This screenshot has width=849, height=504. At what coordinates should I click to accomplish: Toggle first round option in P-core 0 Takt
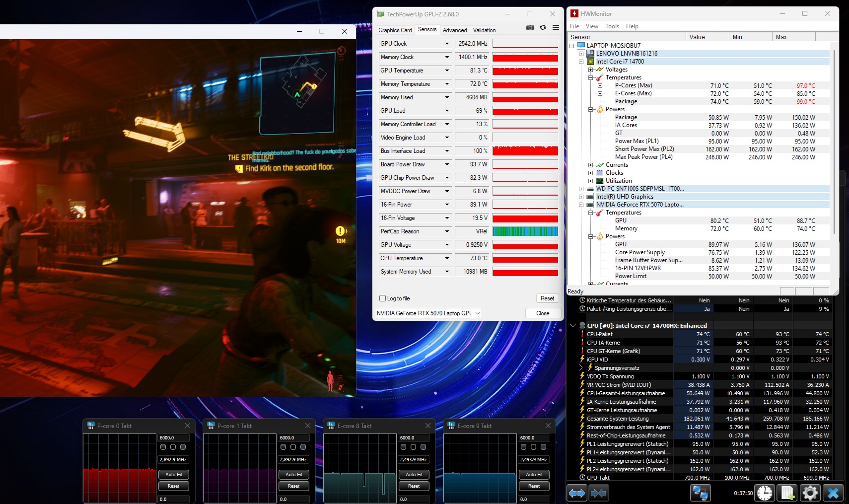pos(163,447)
